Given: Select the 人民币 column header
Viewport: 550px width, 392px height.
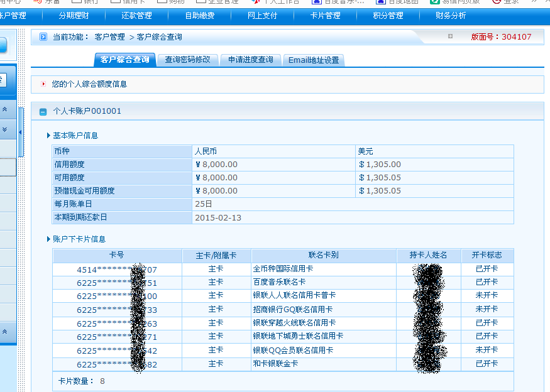Looking at the screenshot, I should [206, 151].
